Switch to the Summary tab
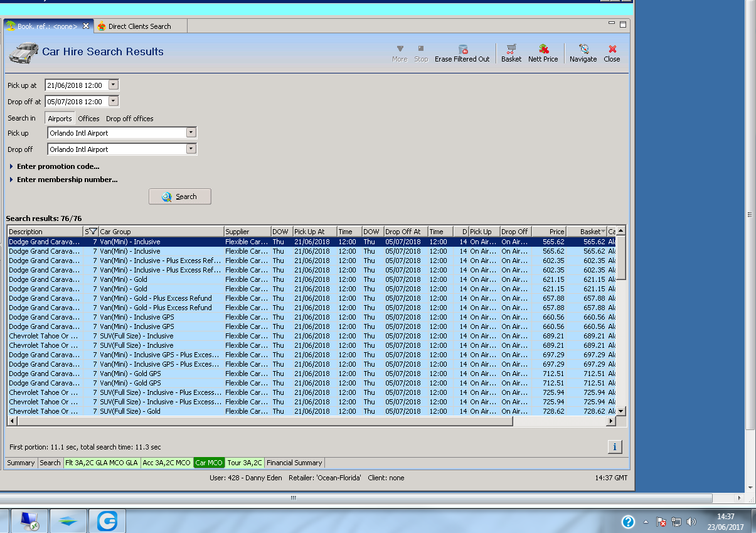This screenshot has width=756, height=533. click(21, 463)
